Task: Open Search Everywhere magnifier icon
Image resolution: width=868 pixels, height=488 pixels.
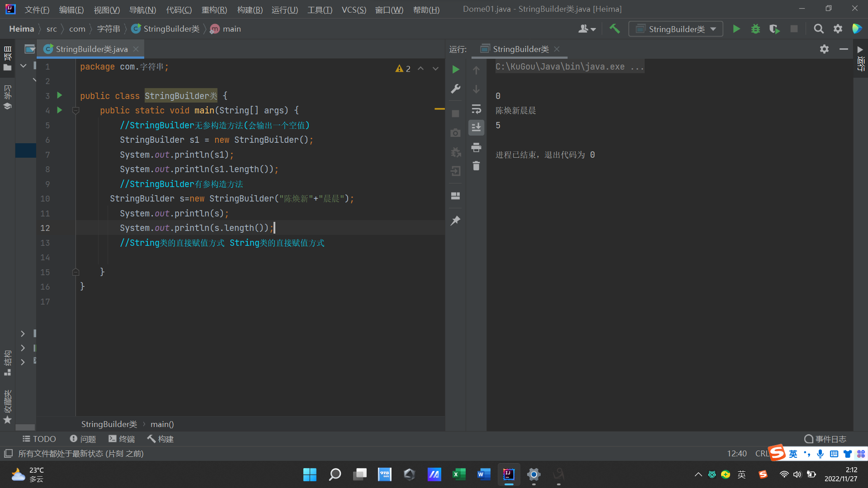Action: click(818, 29)
